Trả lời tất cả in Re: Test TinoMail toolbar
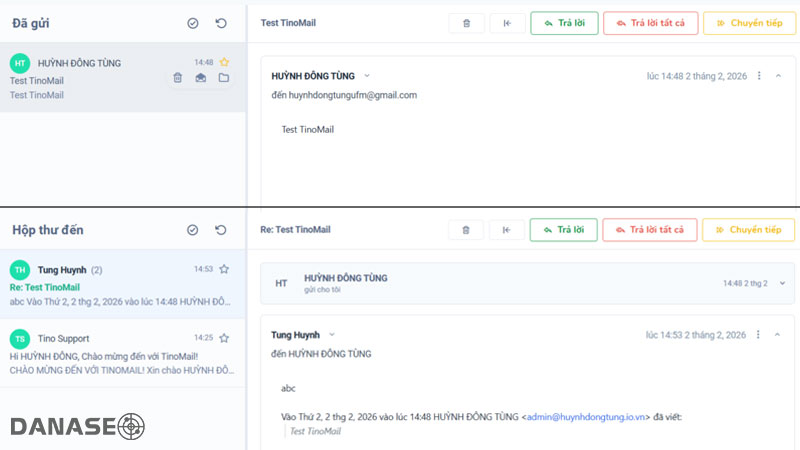Screen dimensions: 800x450 coord(649,230)
